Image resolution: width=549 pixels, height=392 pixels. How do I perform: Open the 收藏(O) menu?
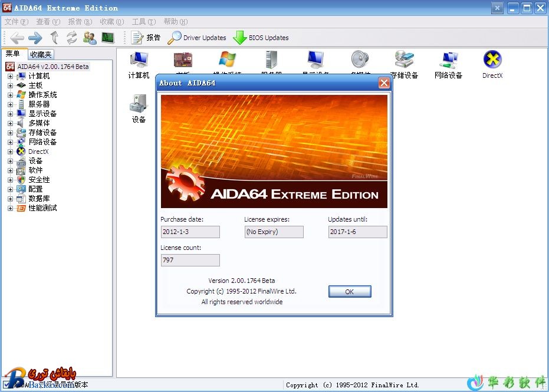point(111,22)
